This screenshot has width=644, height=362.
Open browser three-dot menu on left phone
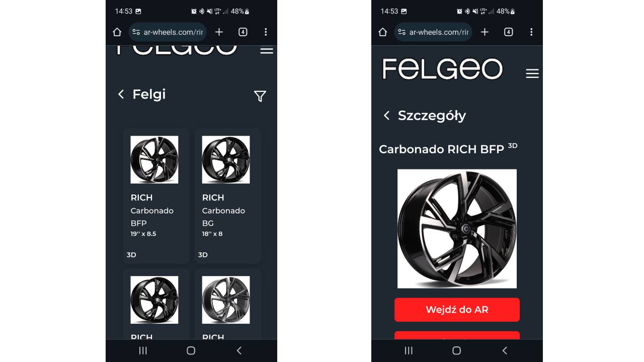(x=266, y=32)
